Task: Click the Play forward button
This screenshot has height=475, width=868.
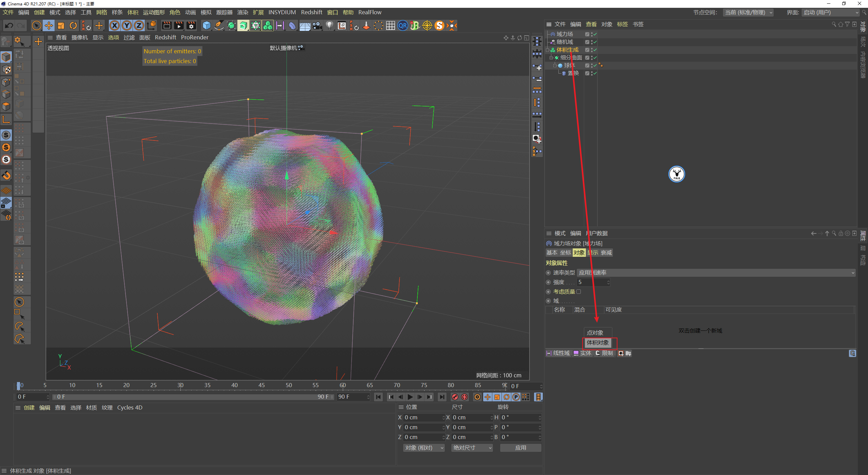Action: [410, 397]
